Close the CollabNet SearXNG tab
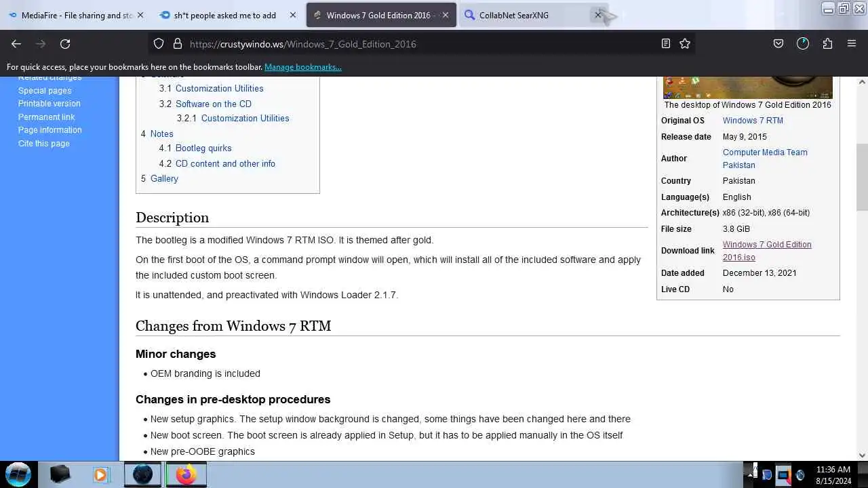Viewport: 868px width, 488px height. click(598, 15)
